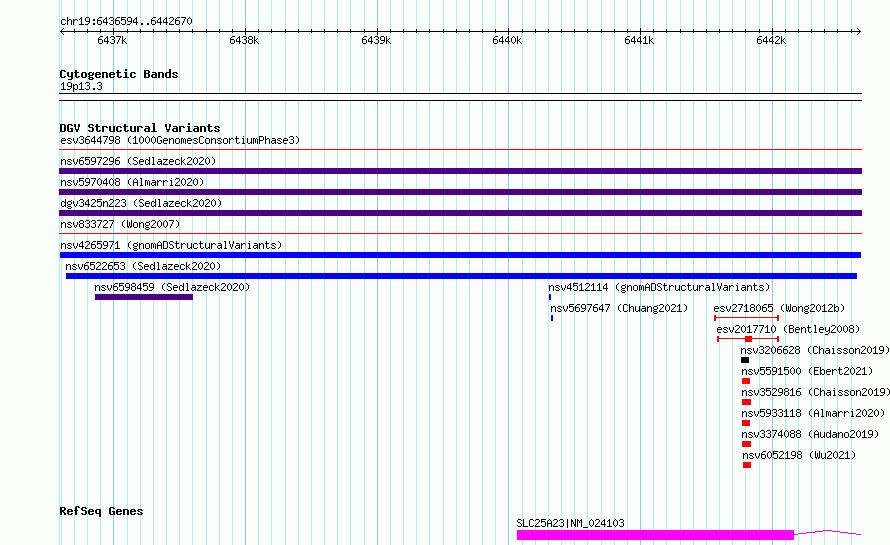The width and height of the screenshot is (890, 545).
Task: Click the SLC25A23|NM_024103 gene label
Action: pos(570,523)
